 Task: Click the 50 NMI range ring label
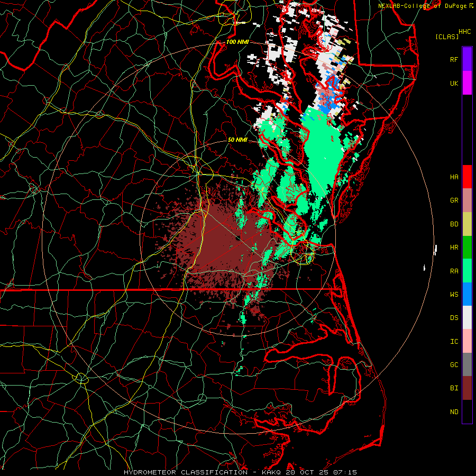coord(237,140)
